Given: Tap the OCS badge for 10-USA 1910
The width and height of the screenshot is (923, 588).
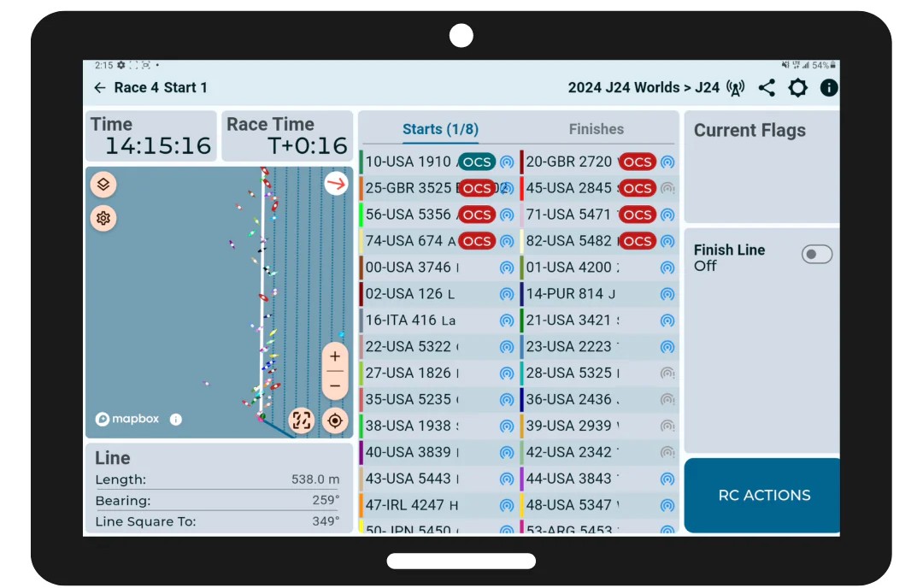Looking at the screenshot, I should click(x=477, y=162).
